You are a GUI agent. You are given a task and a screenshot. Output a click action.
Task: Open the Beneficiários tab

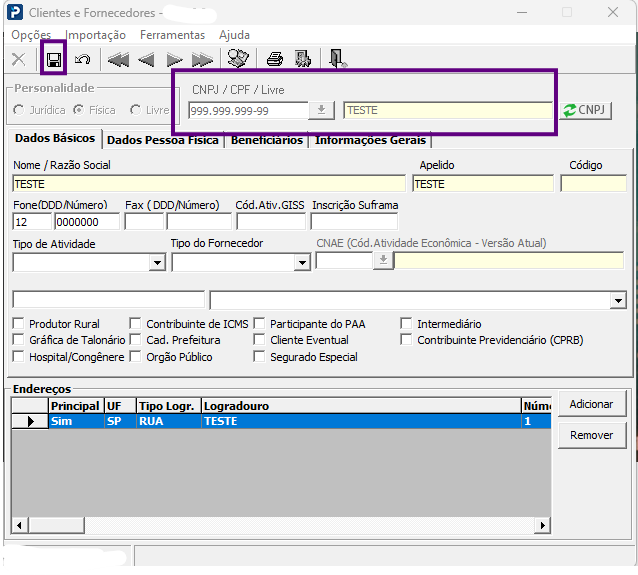(267, 140)
